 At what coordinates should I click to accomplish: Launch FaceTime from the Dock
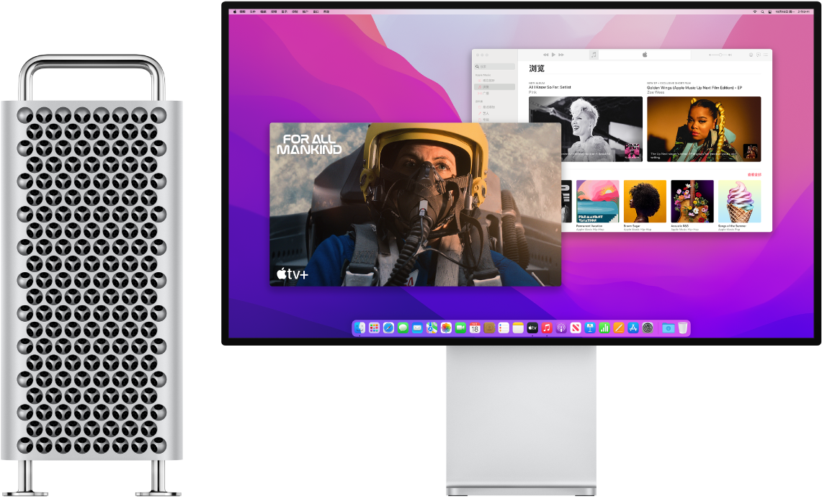pos(460,328)
